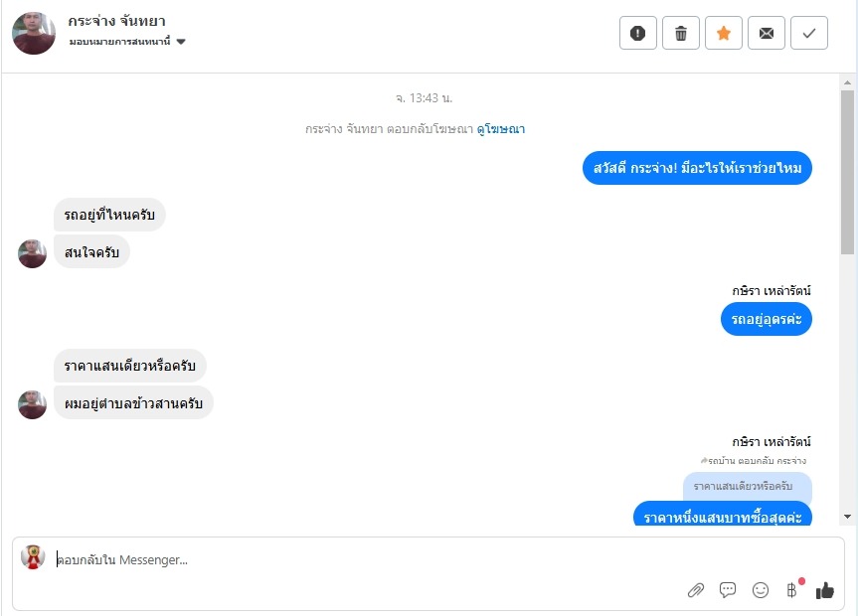Open the ดูโฆษณา ad link
The image size is (858, 616).
tap(501, 129)
